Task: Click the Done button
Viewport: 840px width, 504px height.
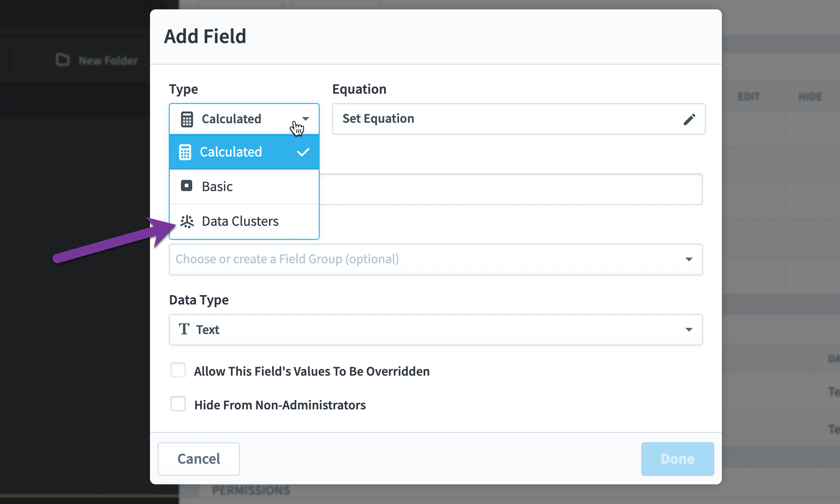Action: (x=677, y=459)
